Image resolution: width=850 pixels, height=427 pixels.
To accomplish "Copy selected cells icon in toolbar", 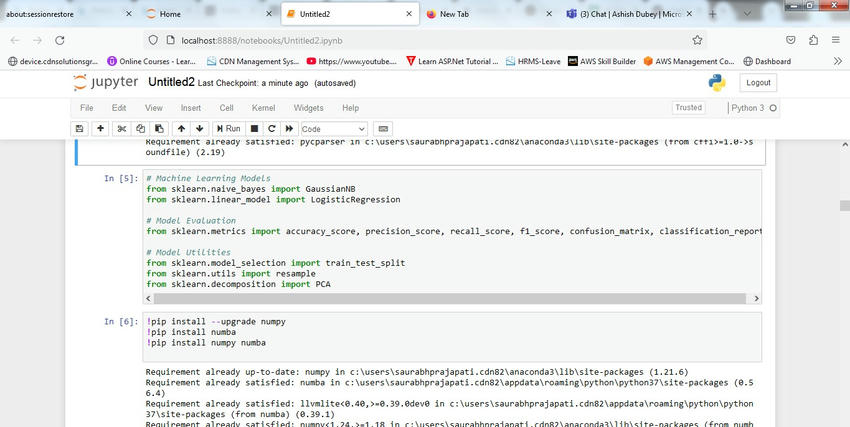I will click(x=140, y=129).
